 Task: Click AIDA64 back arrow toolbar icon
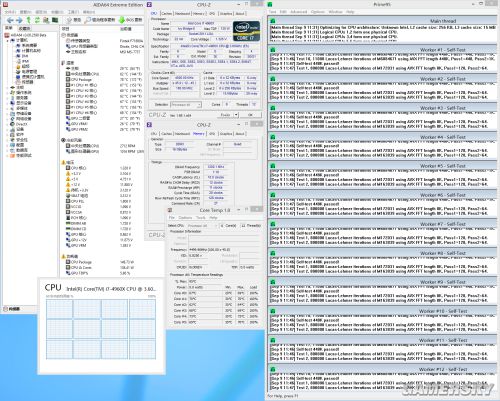point(10,20)
